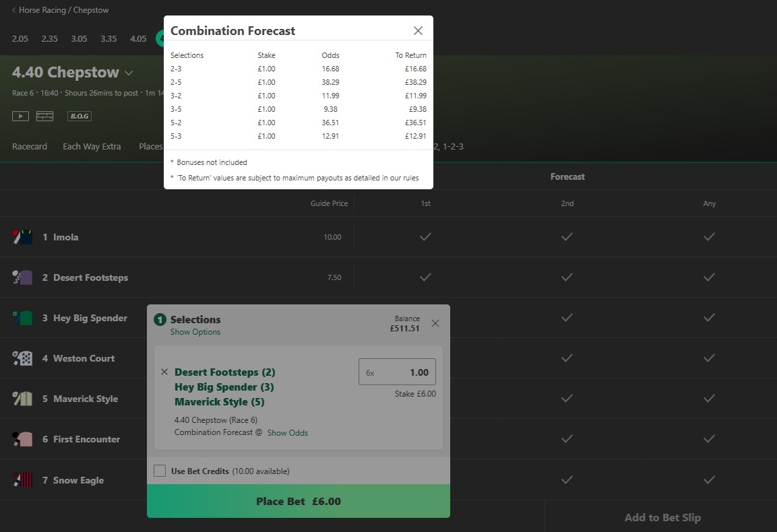The image size is (777, 532).
Task: Toggle Imola's 1st forecast checkmark
Action: [x=425, y=236]
